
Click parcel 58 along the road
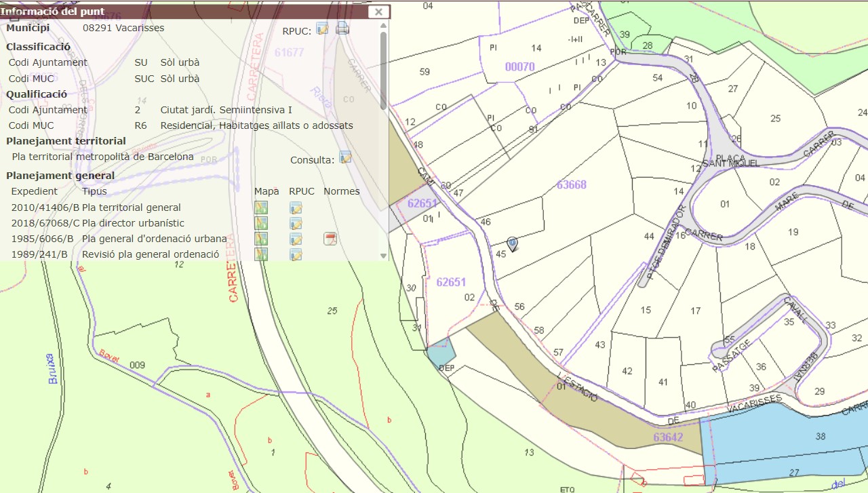[x=539, y=330]
